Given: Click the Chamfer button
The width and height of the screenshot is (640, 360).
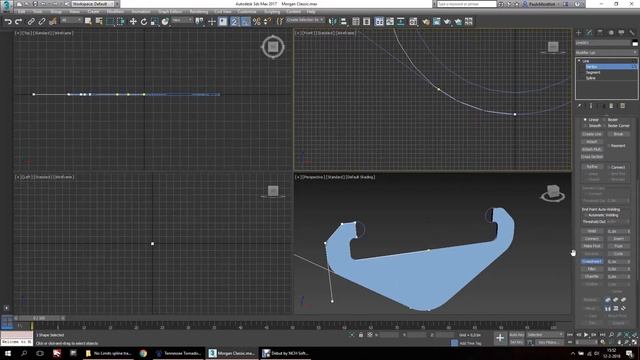Looking at the screenshot, I should 592,276.
